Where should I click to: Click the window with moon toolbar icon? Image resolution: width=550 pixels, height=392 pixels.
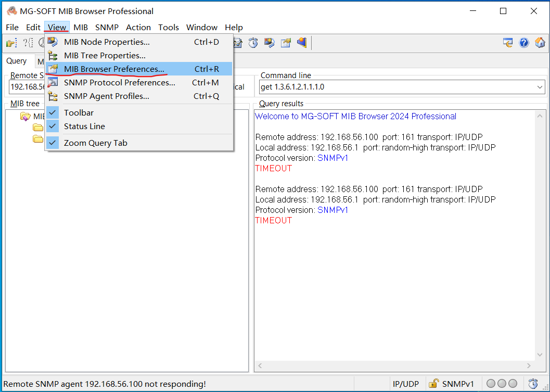click(x=508, y=43)
